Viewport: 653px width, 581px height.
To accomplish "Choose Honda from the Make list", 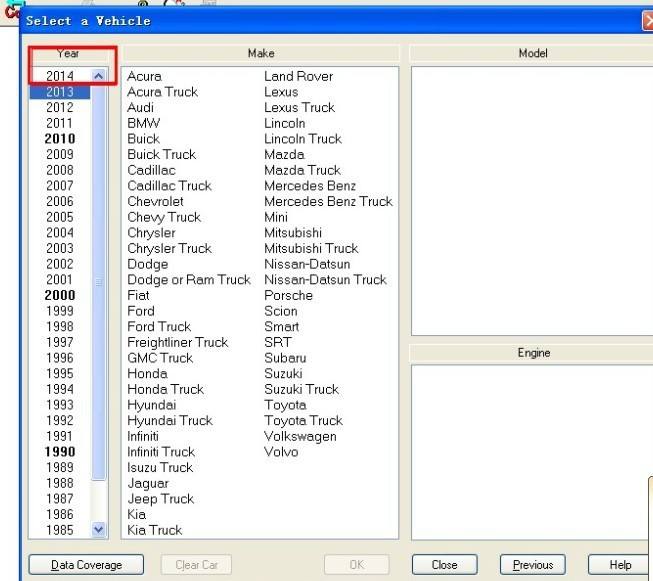I will [146, 373].
